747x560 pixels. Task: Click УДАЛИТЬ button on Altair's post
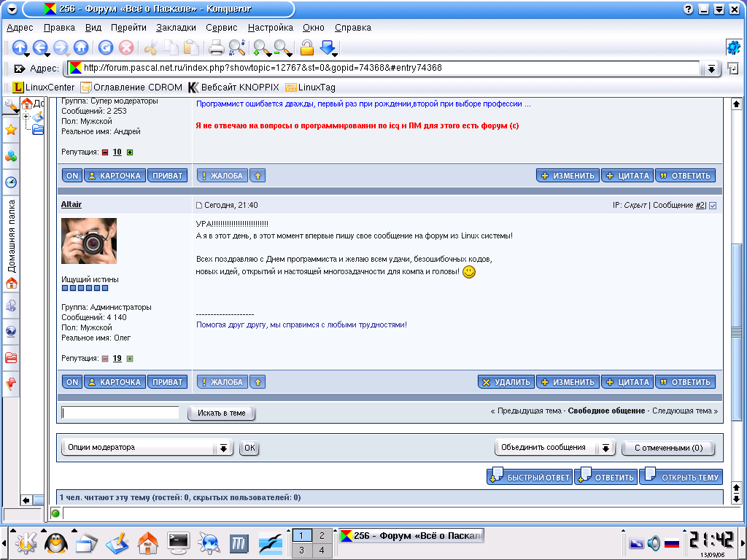(x=506, y=382)
